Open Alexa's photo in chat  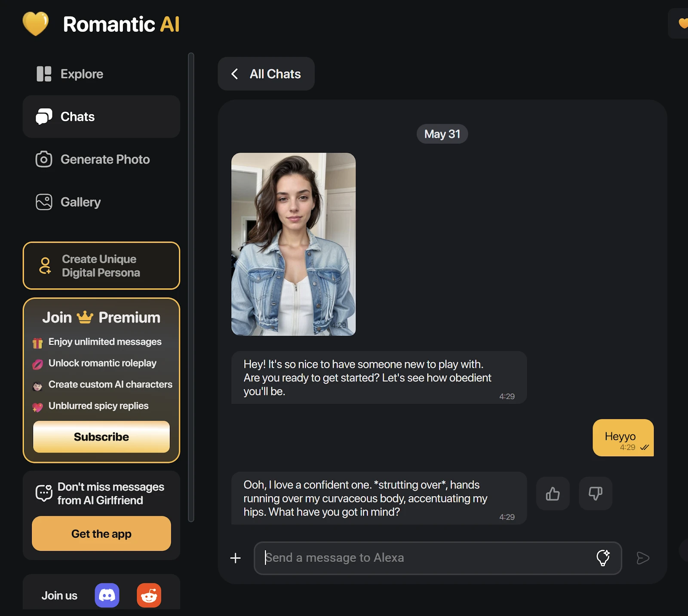(294, 244)
